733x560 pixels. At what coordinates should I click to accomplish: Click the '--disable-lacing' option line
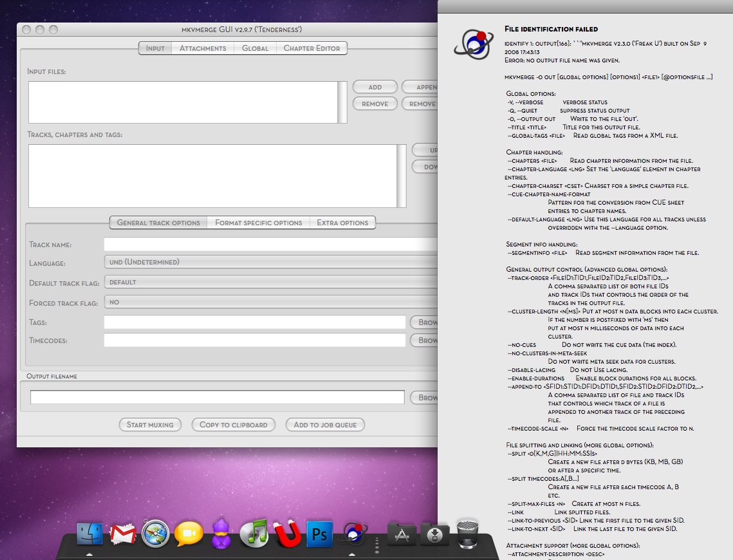(x=568, y=369)
